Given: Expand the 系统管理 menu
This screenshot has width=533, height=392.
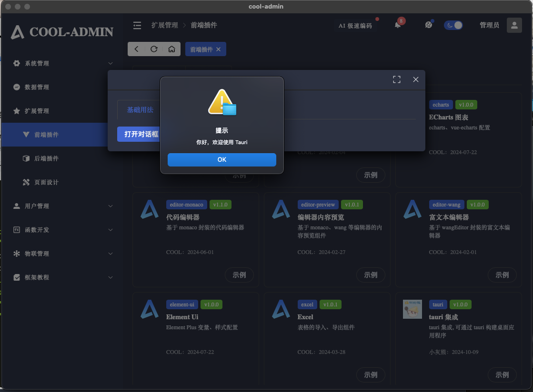Looking at the screenshot, I should pyautogui.click(x=63, y=63).
